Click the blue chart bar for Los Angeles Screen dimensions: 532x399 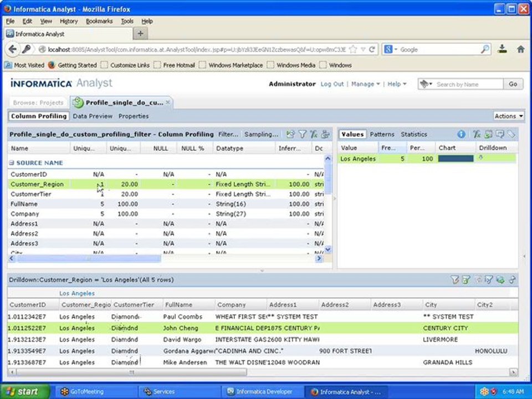456,159
